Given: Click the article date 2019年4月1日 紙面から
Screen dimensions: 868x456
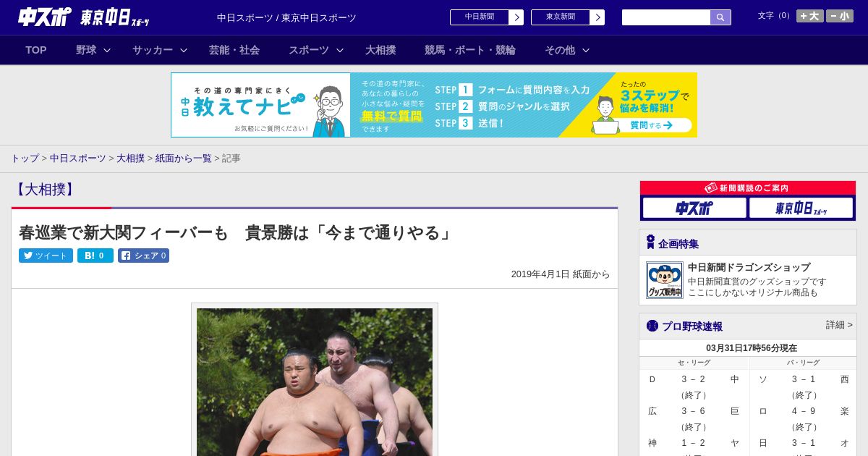Looking at the screenshot, I should [561, 274].
